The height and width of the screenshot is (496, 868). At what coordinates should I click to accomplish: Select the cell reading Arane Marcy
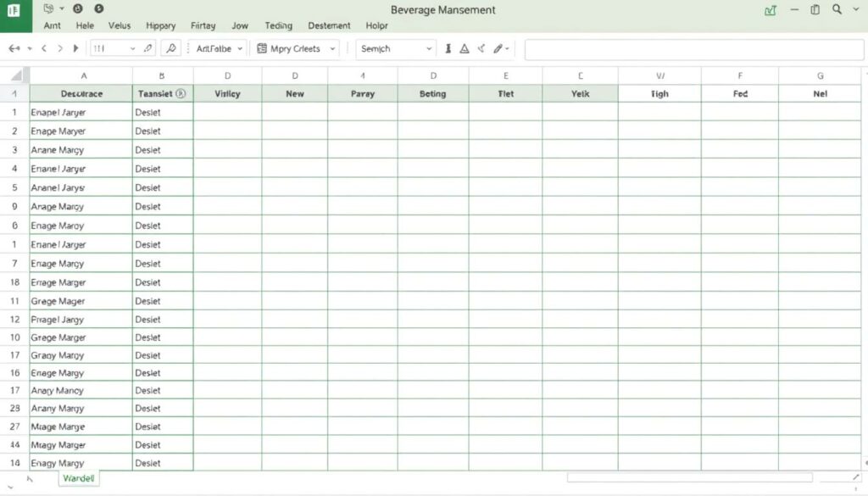tap(81, 150)
